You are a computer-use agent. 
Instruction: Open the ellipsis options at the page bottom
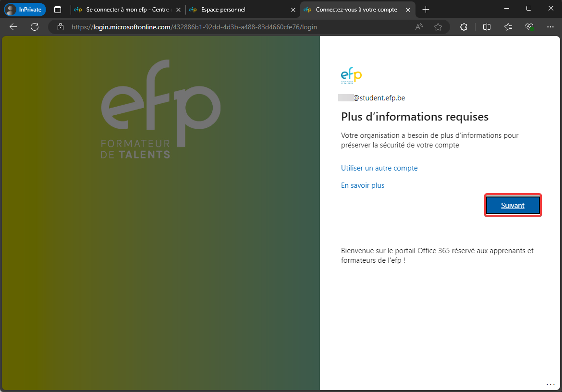[550, 384]
